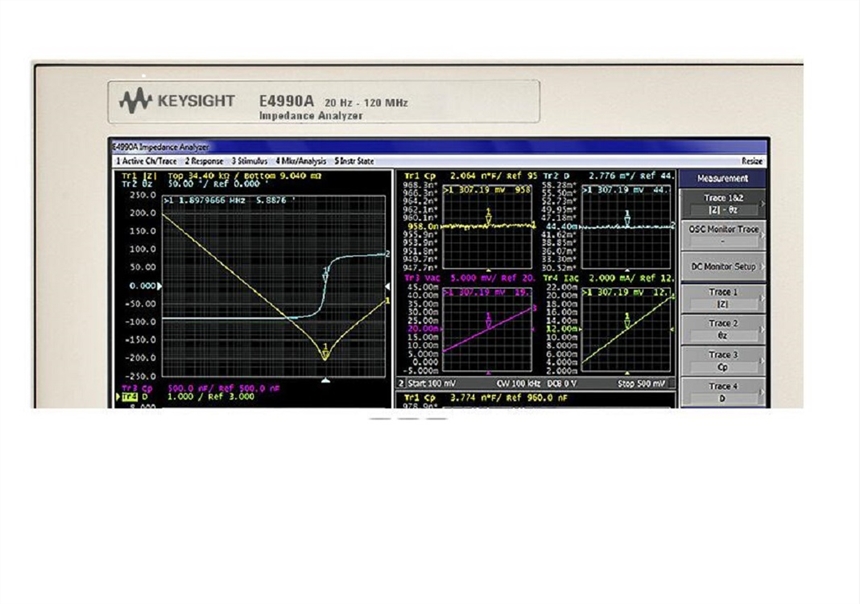
Task: Open the DC Monitor Setup softkey
Action: tap(722, 267)
